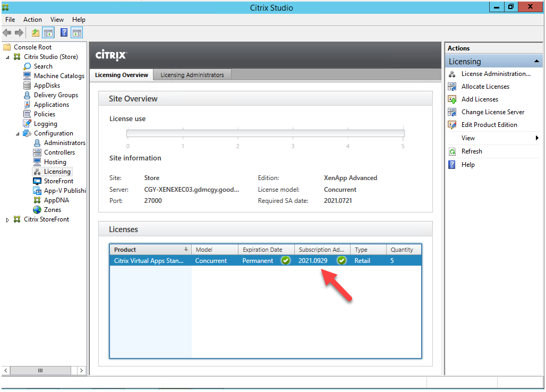
Task: Select the AppDisks icon
Action: click(x=27, y=86)
